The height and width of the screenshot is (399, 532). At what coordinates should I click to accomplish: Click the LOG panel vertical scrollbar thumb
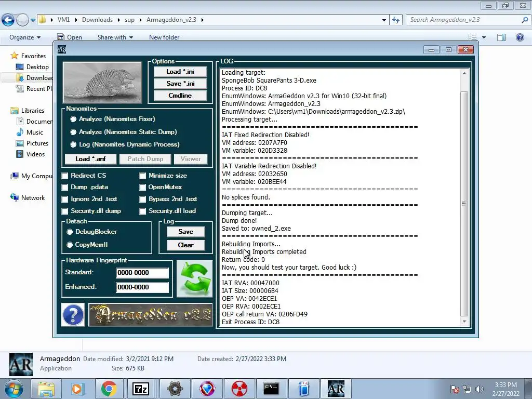point(464,204)
